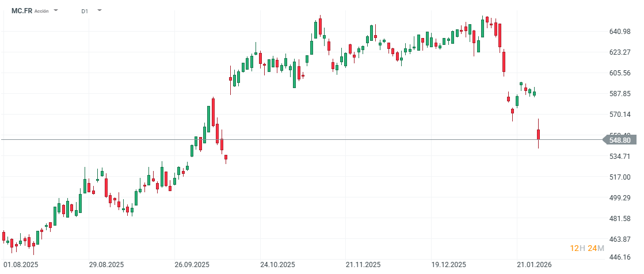
Task: Open the MC.FR symbol dropdown arrow
Action: pos(56,10)
